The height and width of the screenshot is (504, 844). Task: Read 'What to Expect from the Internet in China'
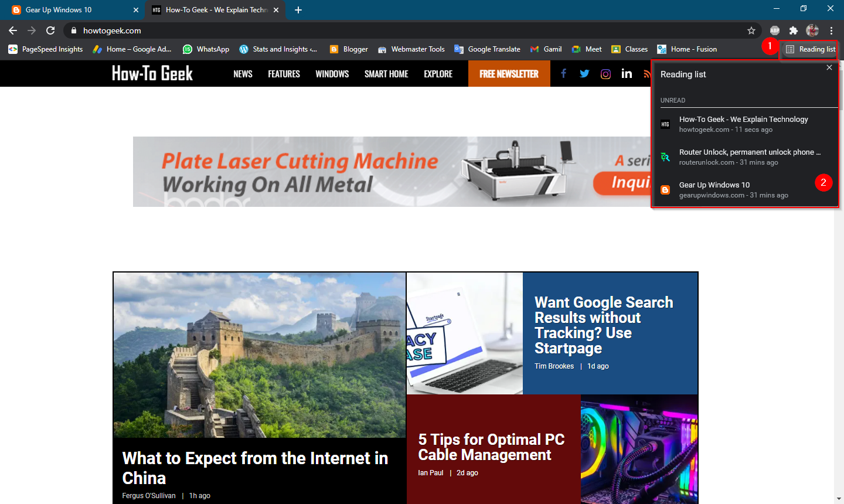pos(255,468)
